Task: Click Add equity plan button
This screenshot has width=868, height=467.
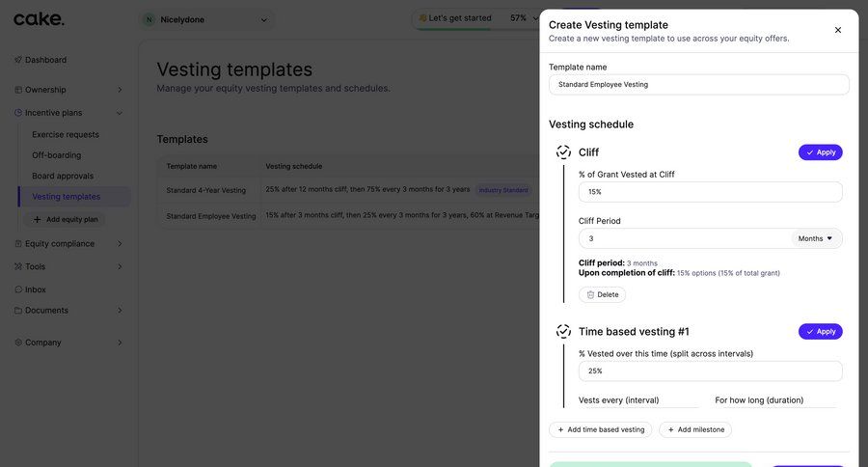Action: (x=66, y=219)
